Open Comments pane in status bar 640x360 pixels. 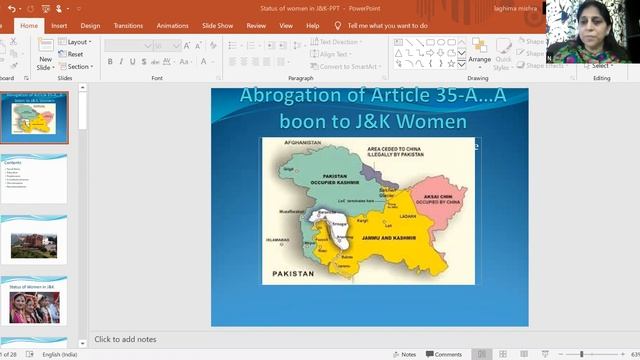444,354
